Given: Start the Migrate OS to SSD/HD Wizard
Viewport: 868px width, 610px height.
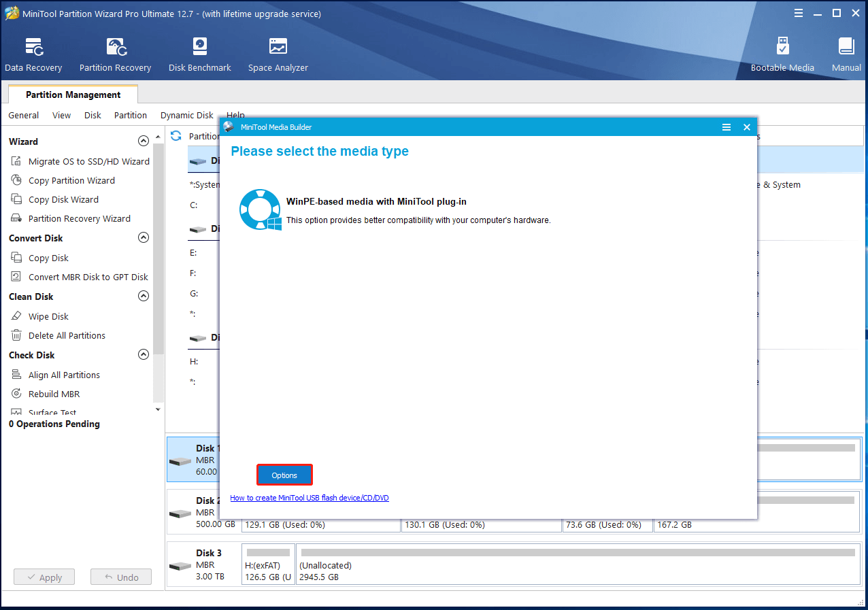Looking at the screenshot, I should point(88,161).
